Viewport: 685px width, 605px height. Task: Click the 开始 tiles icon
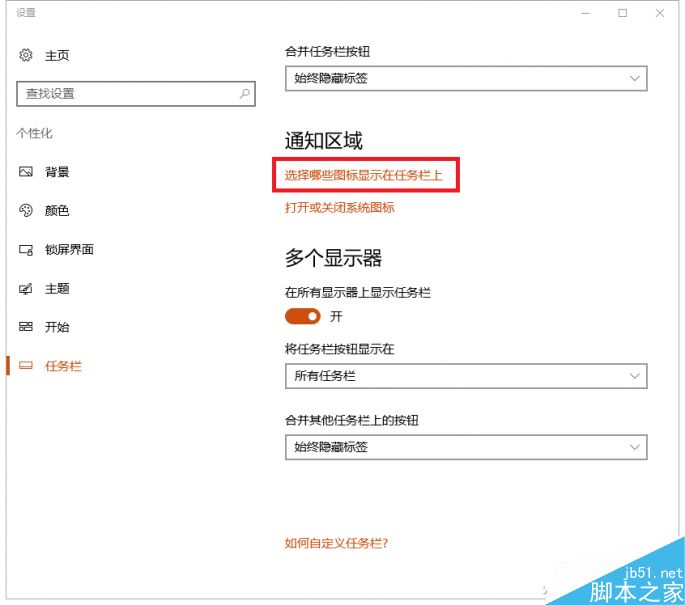coord(26,327)
